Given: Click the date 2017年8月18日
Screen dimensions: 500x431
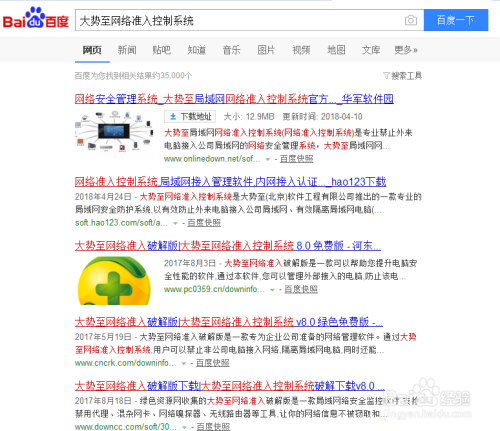Looking at the screenshot, I should (x=103, y=401).
